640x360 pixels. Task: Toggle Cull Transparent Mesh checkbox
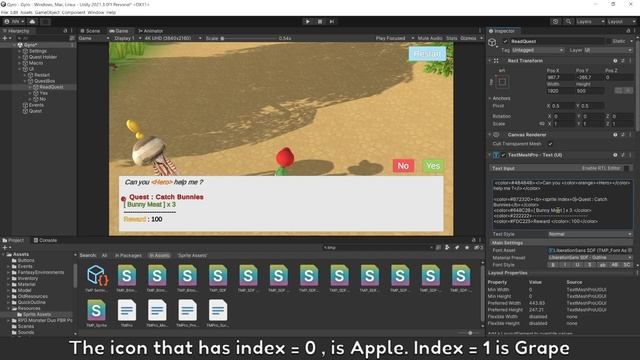click(550, 144)
